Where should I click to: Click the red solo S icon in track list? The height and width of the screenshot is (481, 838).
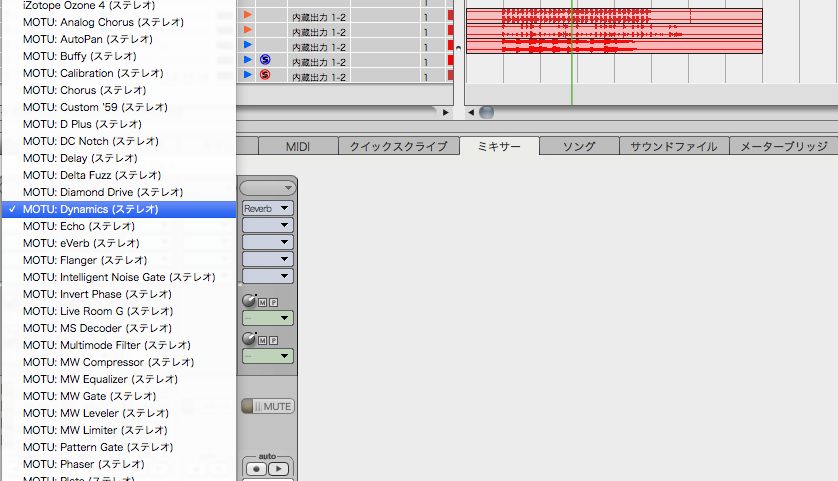(x=265, y=75)
